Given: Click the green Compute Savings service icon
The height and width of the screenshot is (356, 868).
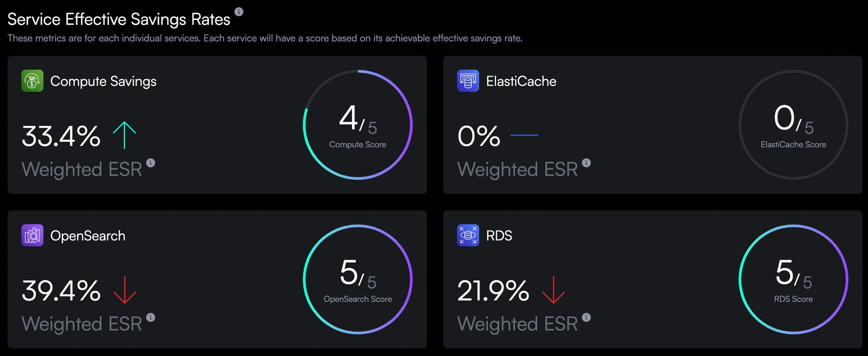Looking at the screenshot, I should 32,81.
